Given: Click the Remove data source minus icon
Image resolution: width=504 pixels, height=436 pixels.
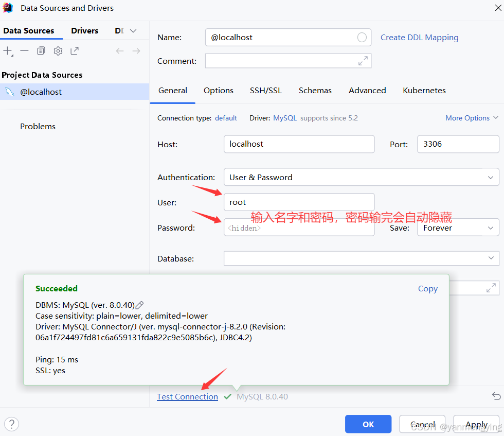Looking at the screenshot, I should [x=25, y=51].
